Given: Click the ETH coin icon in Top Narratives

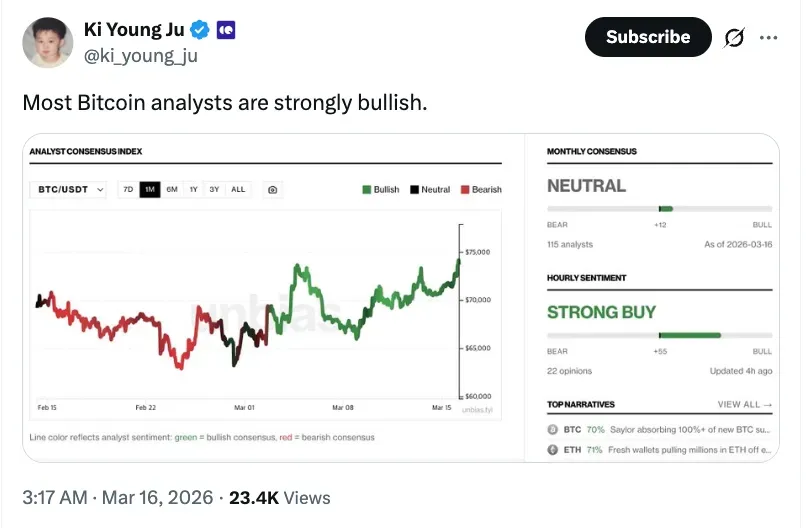Looking at the screenshot, I should click(x=551, y=450).
